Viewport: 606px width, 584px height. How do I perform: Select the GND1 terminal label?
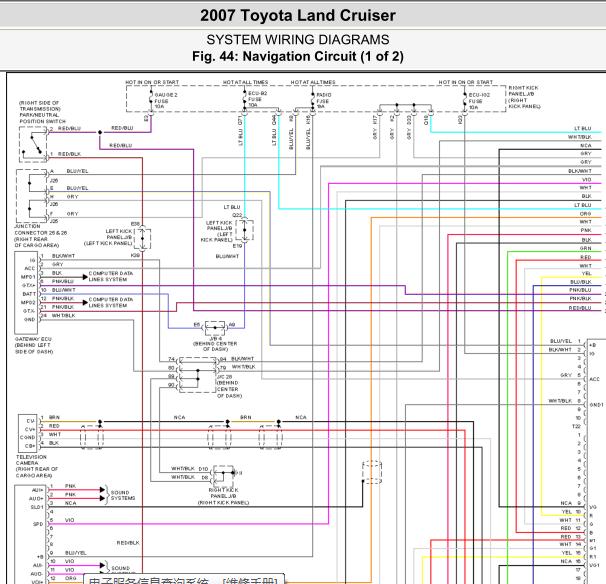click(596, 405)
